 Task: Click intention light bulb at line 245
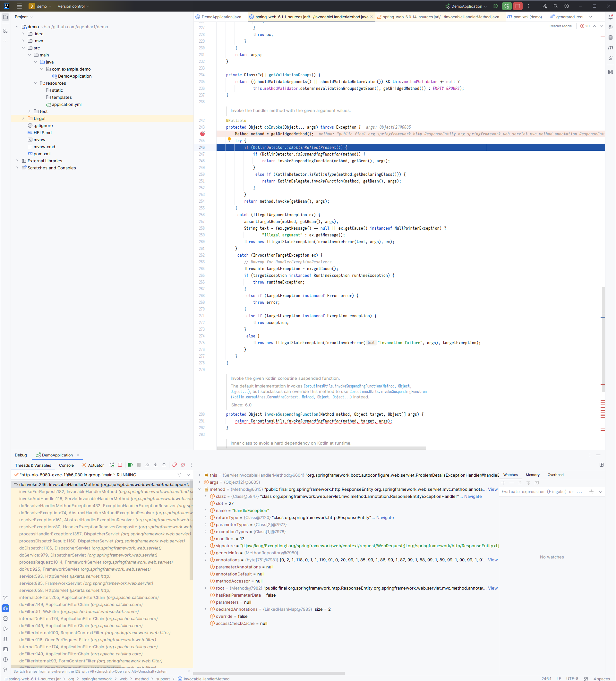[x=229, y=140]
